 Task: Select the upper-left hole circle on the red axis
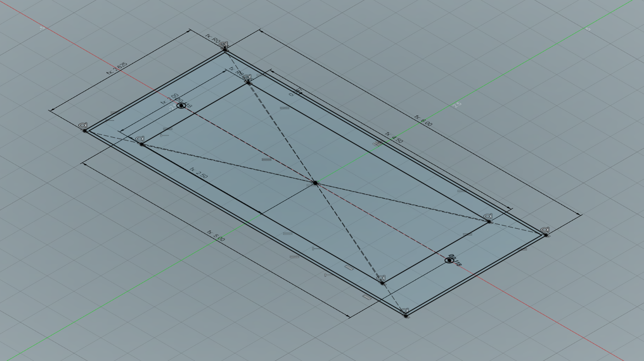point(181,105)
